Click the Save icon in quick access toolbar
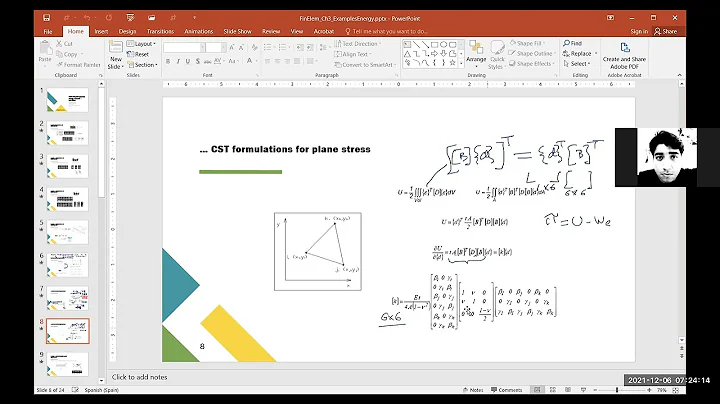 pos(46,18)
